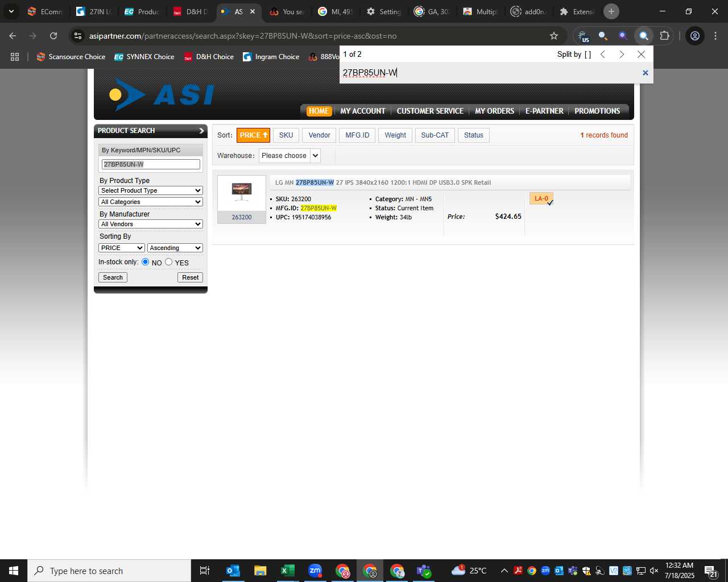
Task: Sort results by Weight
Action: [x=395, y=135]
